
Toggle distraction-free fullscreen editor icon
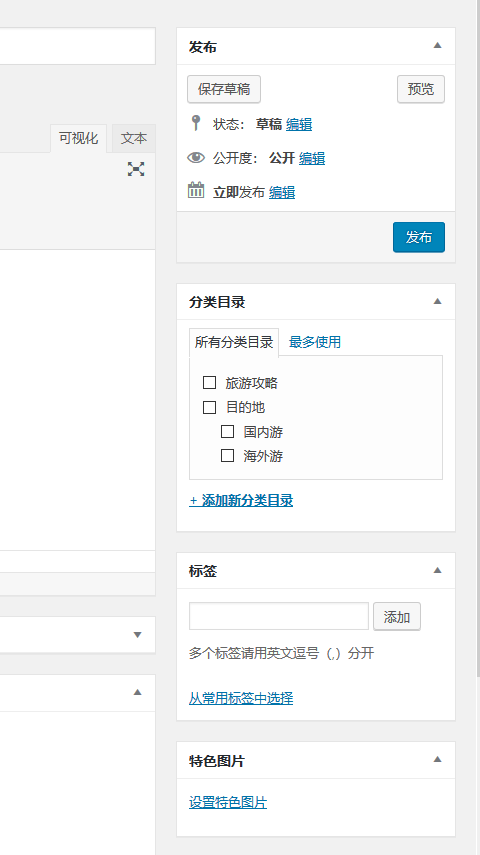tap(136, 169)
